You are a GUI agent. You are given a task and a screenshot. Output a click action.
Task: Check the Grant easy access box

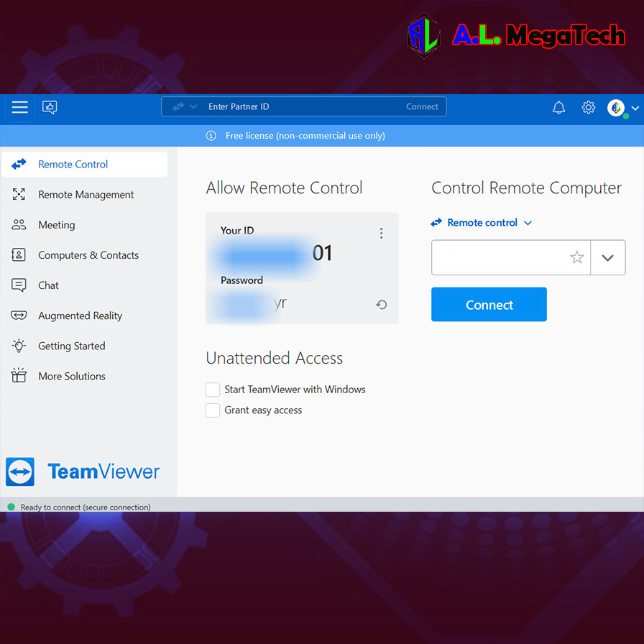tap(213, 410)
